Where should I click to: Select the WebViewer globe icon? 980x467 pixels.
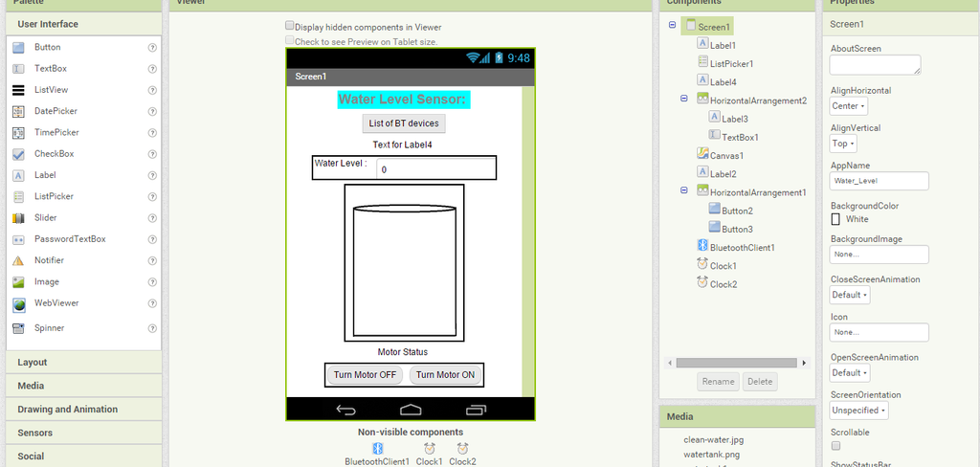[19, 304]
